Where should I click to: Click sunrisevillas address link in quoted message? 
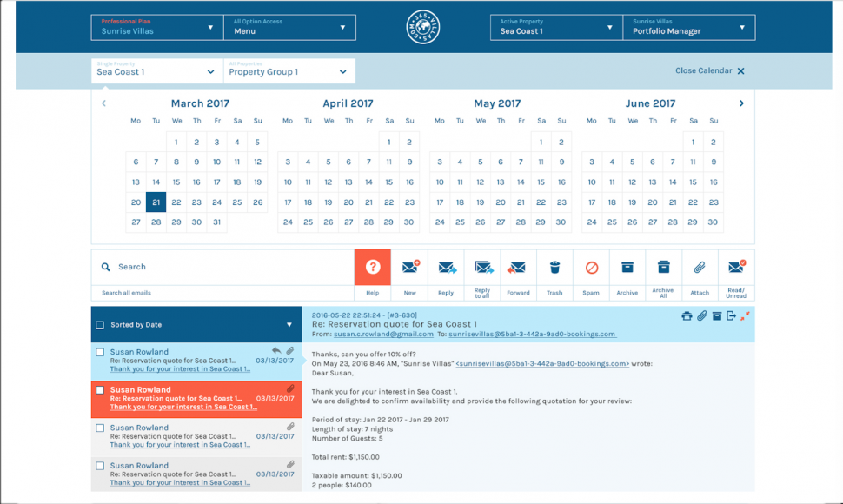(x=542, y=364)
